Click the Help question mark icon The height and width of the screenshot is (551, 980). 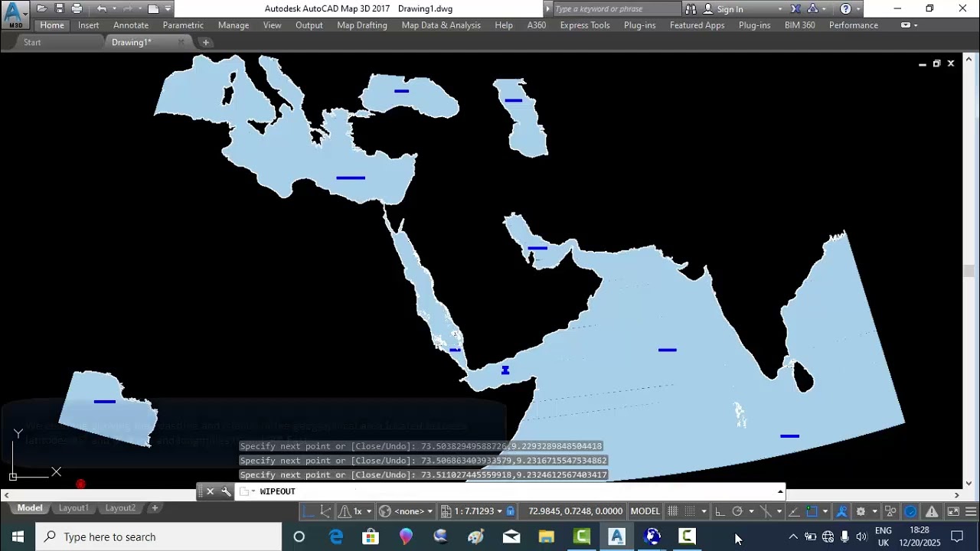(x=845, y=8)
